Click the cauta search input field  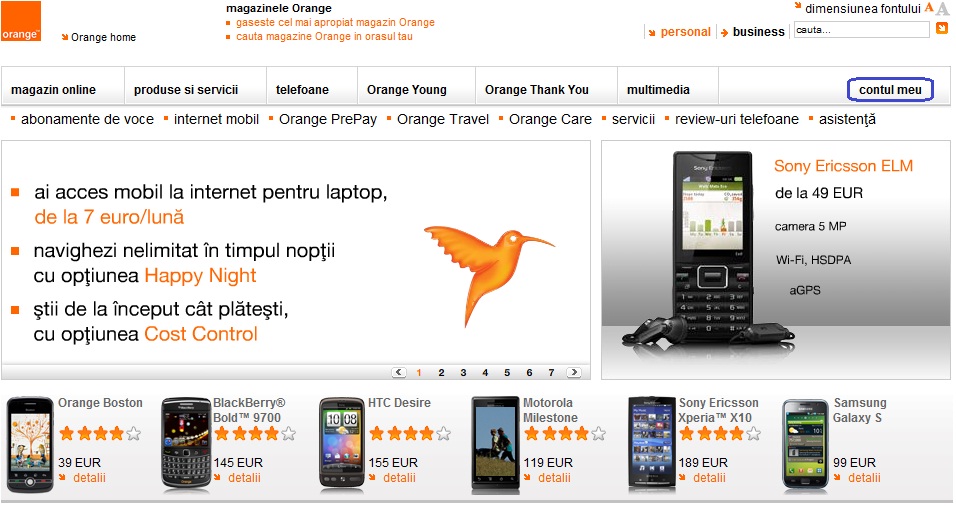861,29
